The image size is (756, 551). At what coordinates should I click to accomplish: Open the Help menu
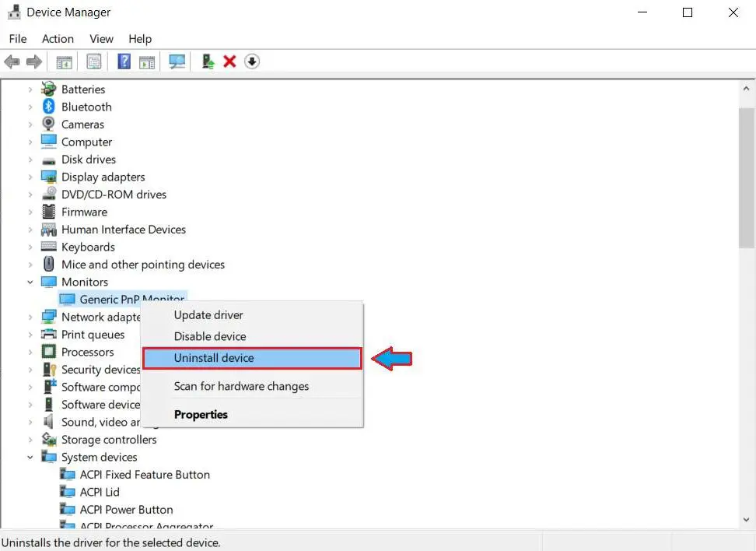pyautogui.click(x=140, y=39)
